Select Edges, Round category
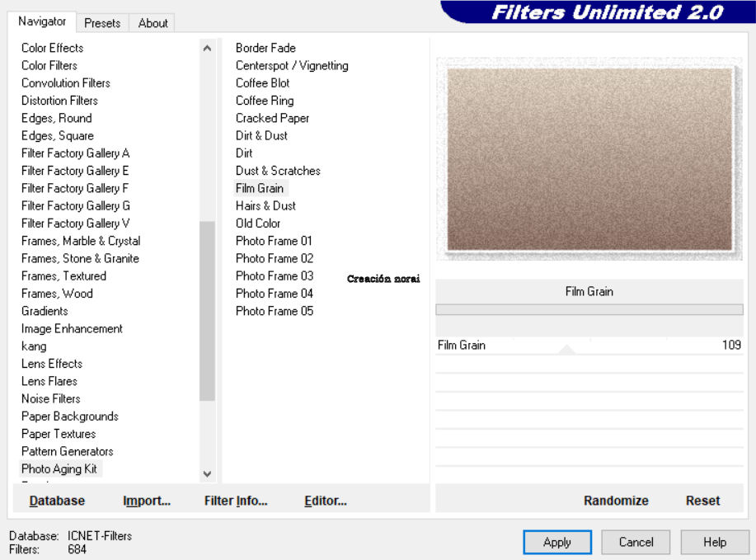 point(56,118)
